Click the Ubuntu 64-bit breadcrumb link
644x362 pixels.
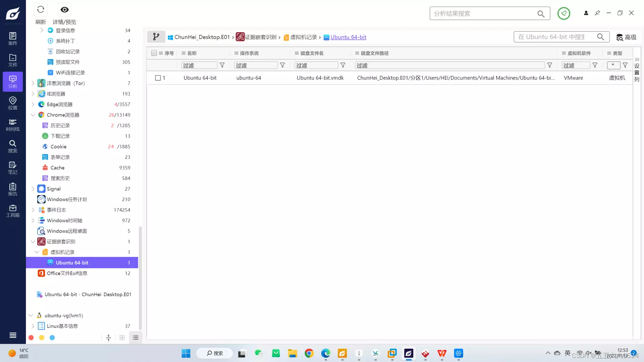point(348,37)
